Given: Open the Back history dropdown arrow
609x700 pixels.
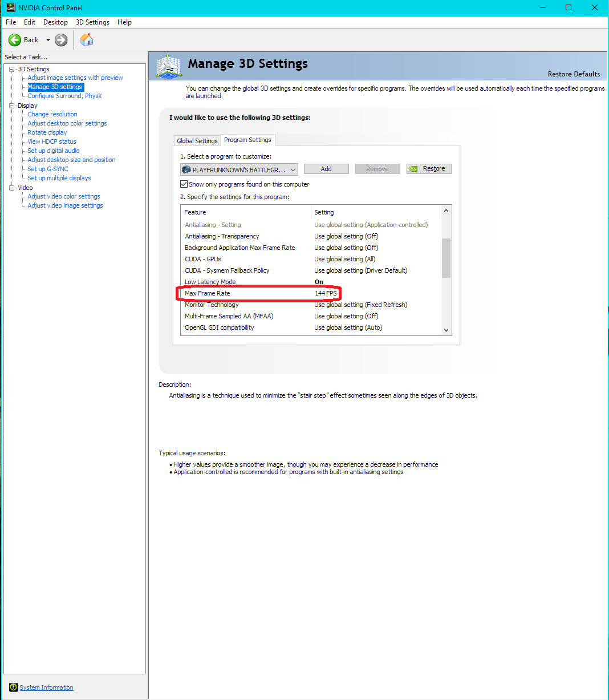Looking at the screenshot, I should point(48,40).
